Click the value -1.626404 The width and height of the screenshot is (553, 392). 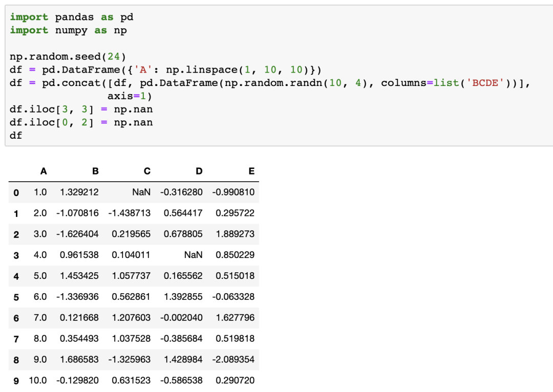click(x=77, y=234)
